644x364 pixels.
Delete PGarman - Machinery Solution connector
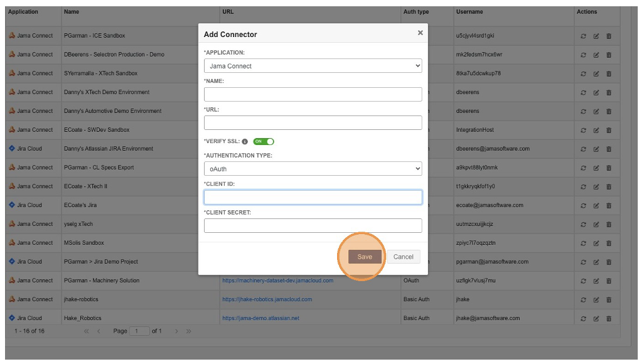(609, 281)
